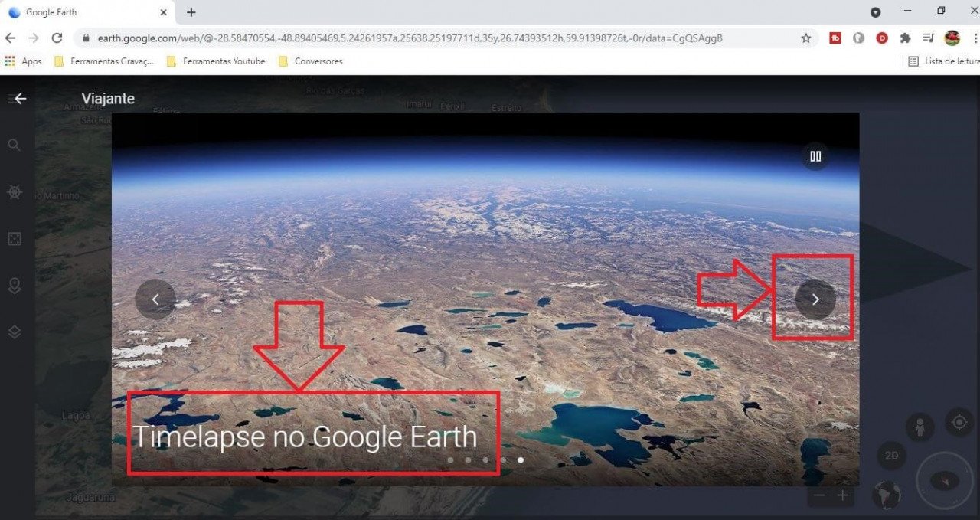Viewport: 980px width, 520px height.
Task: Click the zoom in plus button
Action: [843, 495]
